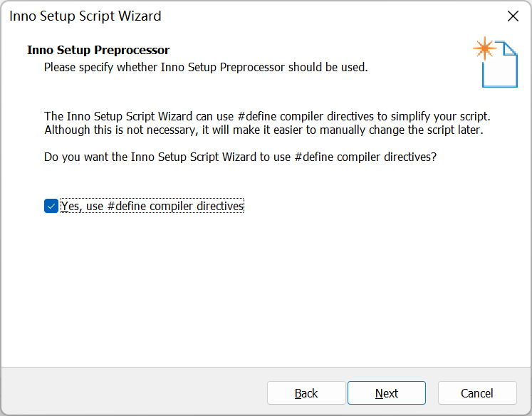The image size is (532, 416).
Task: Click the check mark inside the blue checkbox
Action: point(51,206)
